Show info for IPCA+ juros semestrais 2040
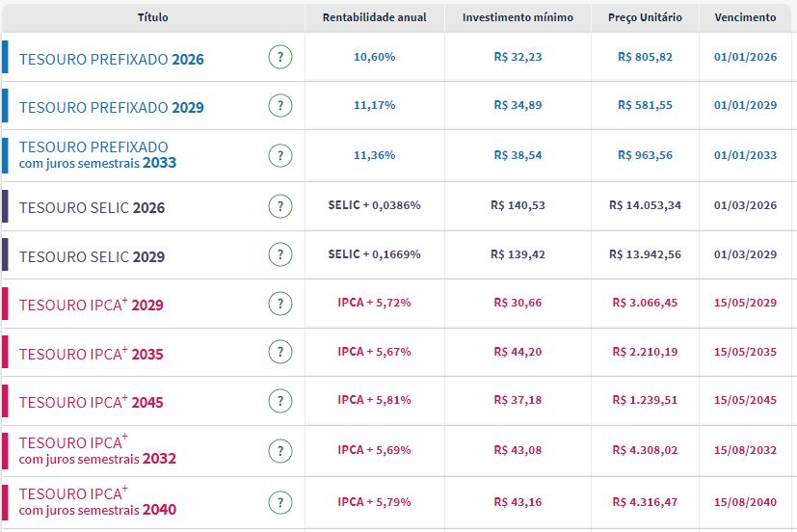 coord(279,501)
